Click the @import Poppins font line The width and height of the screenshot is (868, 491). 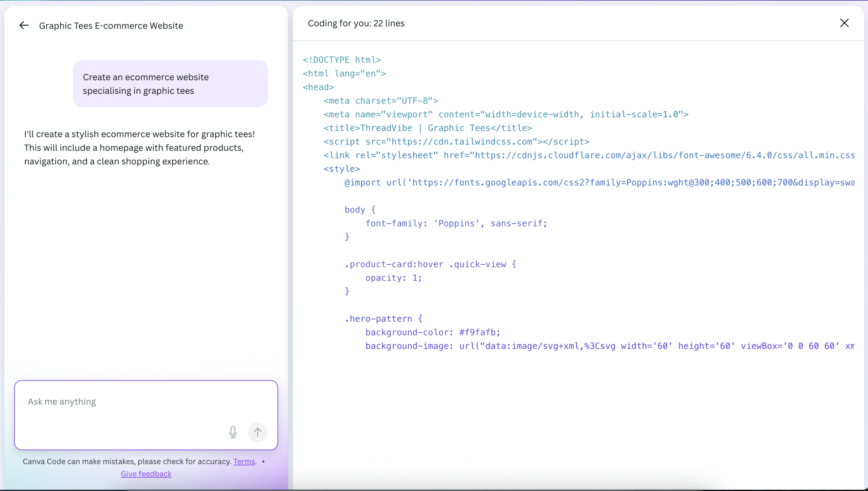(599, 183)
